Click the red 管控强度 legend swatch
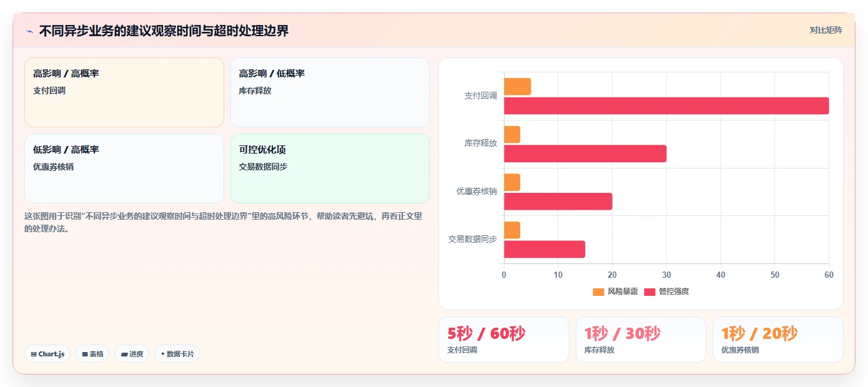The height and width of the screenshot is (387, 868). (649, 291)
